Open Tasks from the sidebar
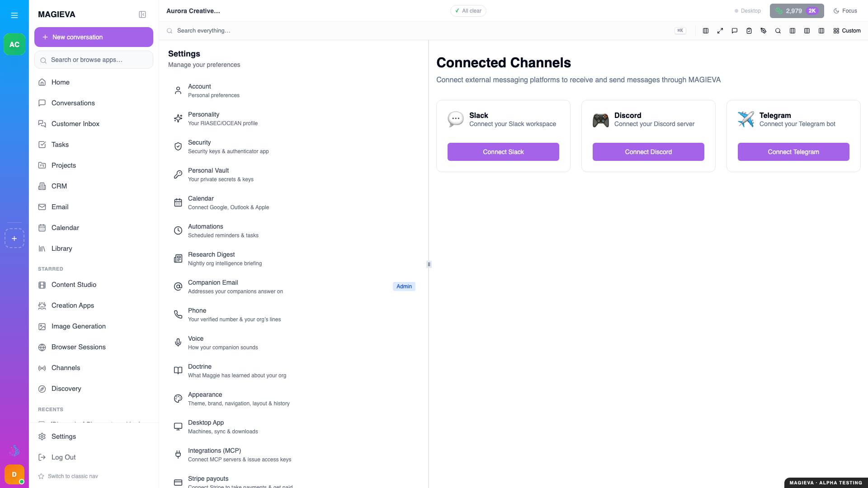The image size is (868, 488). click(x=94, y=145)
